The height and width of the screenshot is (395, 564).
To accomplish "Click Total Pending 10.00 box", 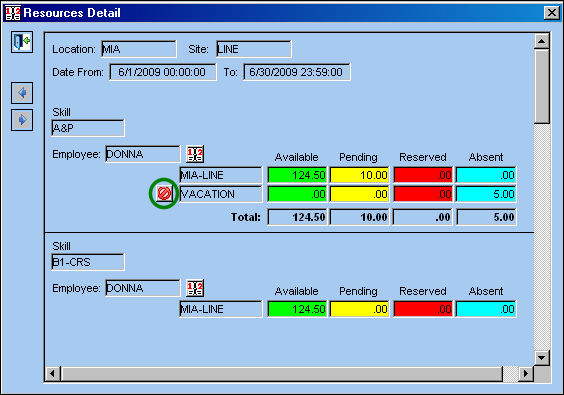I will coord(359,217).
